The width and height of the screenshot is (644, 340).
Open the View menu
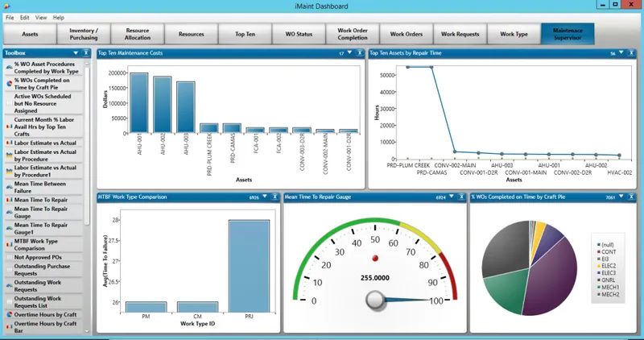point(41,18)
